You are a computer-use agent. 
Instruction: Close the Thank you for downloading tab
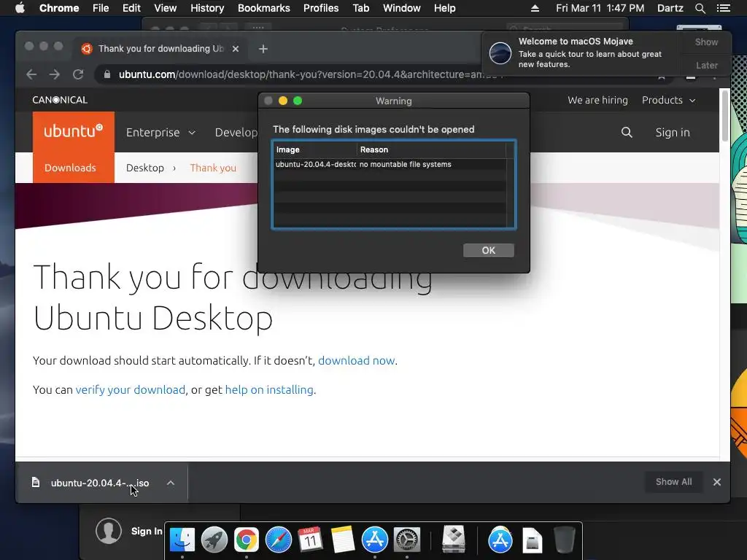click(x=236, y=49)
